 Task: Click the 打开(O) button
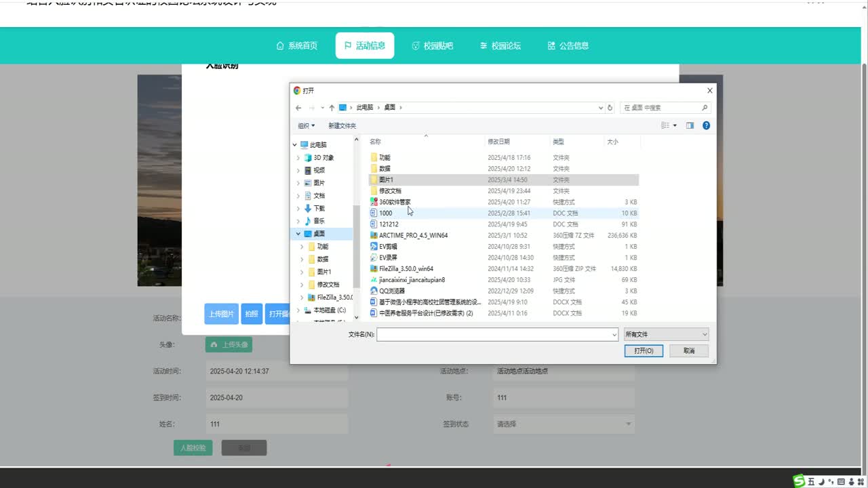tap(644, 350)
